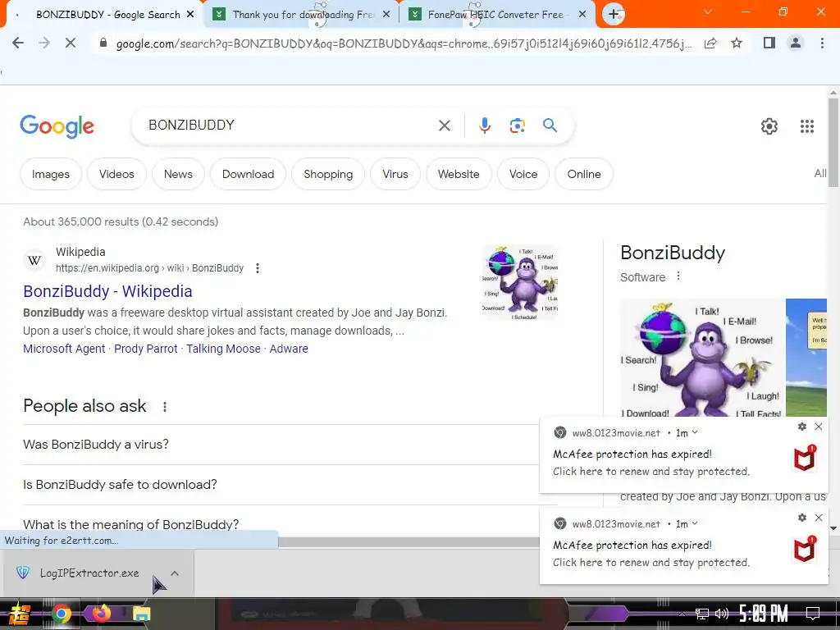Image resolution: width=840 pixels, height=630 pixels.
Task: Click the Google search input field
Action: pos(290,126)
